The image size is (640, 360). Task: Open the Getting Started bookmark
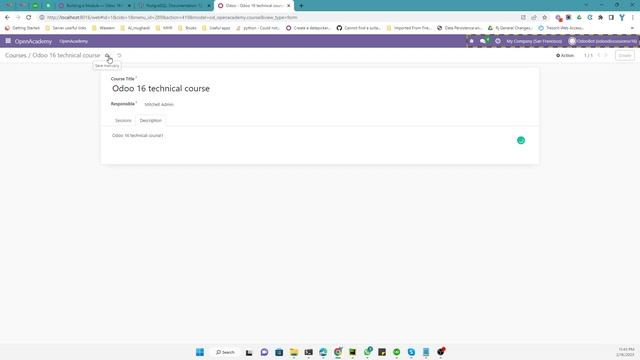(22, 28)
